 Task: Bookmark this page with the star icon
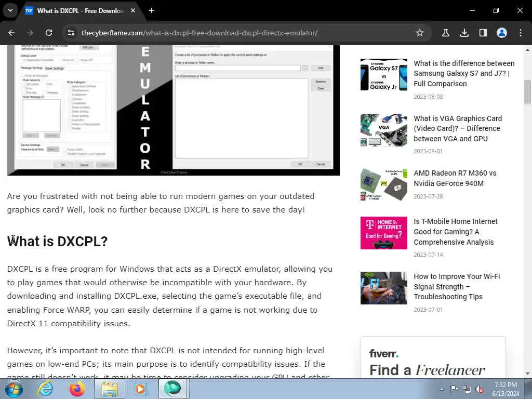click(420, 33)
